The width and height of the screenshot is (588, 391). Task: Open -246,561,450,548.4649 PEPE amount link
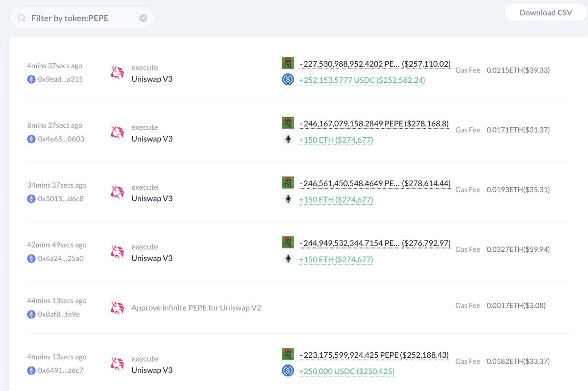(375, 183)
